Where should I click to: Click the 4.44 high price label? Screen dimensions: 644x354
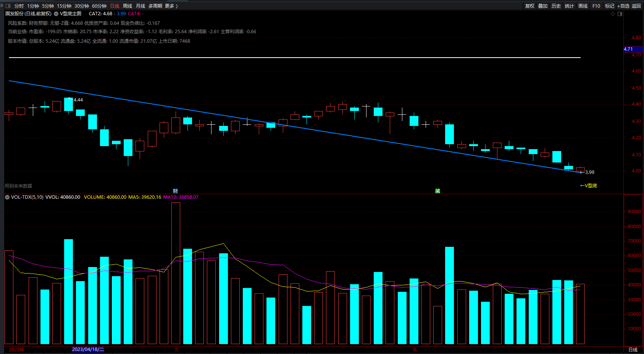(x=78, y=100)
